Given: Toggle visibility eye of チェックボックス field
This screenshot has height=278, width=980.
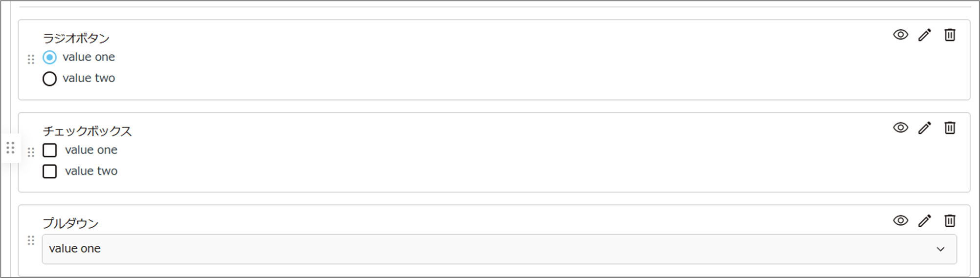Looking at the screenshot, I should point(900,128).
